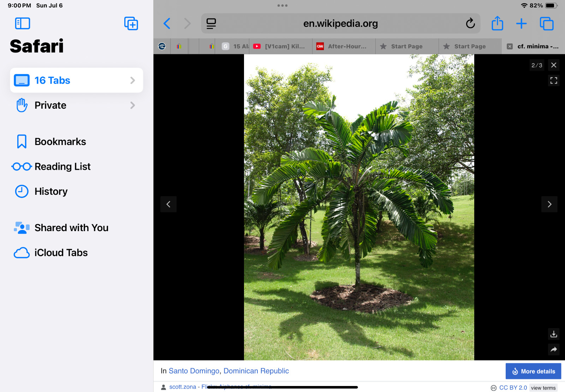Image resolution: width=565 pixels, height=392 pixels.
Task: Open Private browsing
Action: click(77, 105)
